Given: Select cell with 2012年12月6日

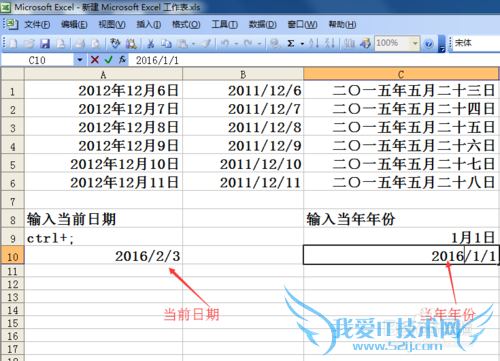Looking at the screenshot, I should 103,90.
